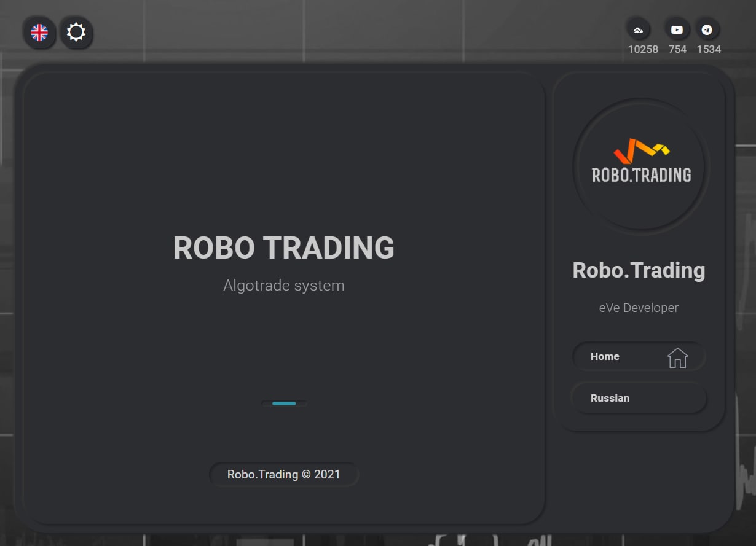
Task: Open the cloud icon above 10258
Action: click(638, 29)
